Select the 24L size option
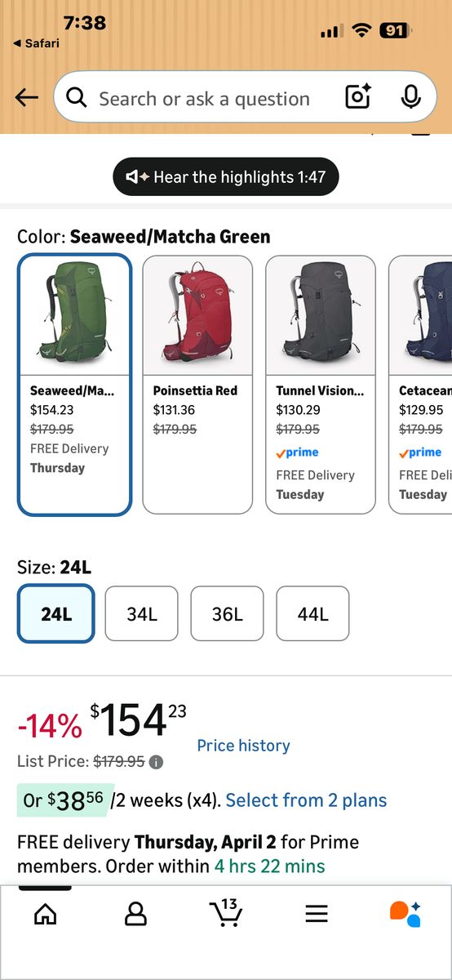The width and height of the screenshot is (452, 980). pyautogui.click(x=56, y=614)
